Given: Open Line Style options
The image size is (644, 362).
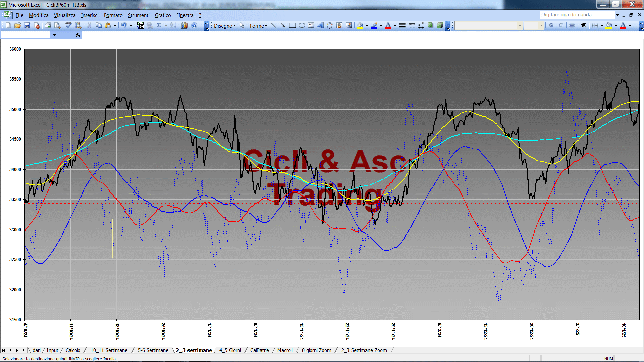Looking at the screenshot, I should 402,25.
